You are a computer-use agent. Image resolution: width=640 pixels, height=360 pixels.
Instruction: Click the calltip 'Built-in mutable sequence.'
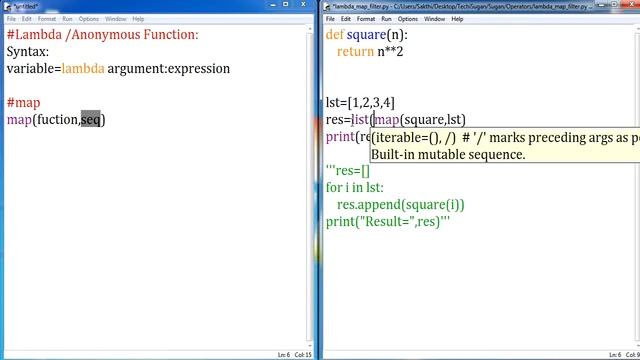pos(448,155)
